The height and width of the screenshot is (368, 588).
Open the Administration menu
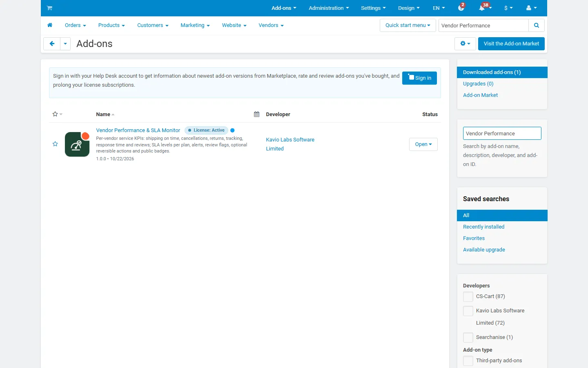click(329, 8)
